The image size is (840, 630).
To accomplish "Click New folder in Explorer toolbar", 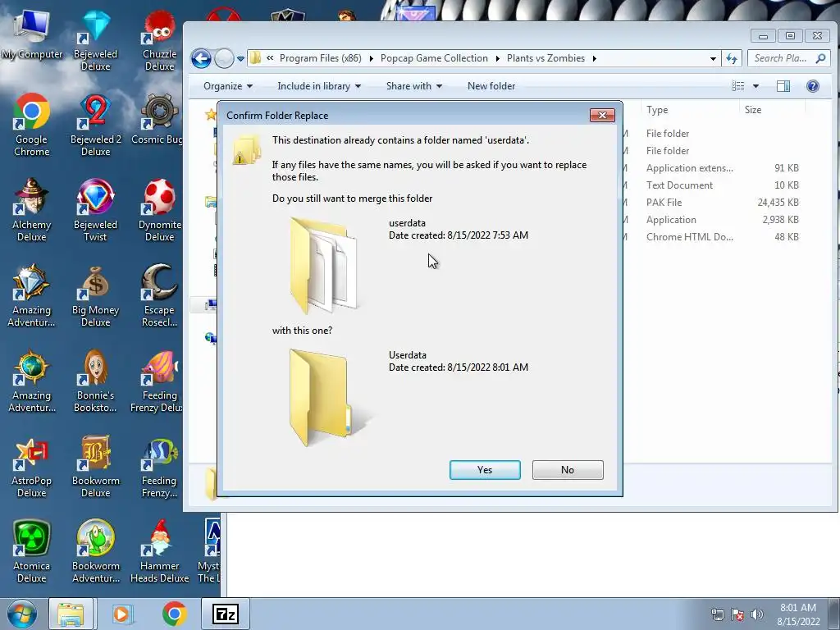I will [491, 85].
